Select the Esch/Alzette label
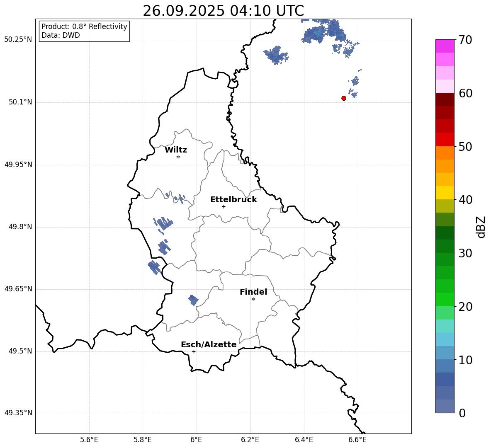 pos(209,345)
